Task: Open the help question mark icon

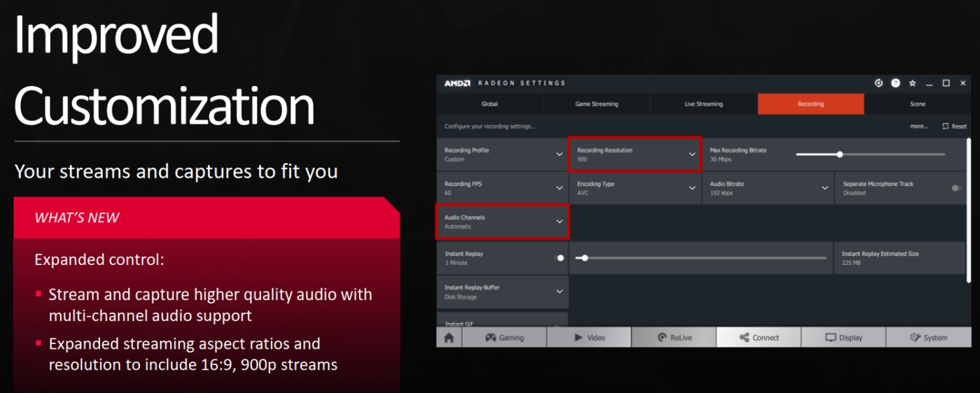Action: click(895, 83)
